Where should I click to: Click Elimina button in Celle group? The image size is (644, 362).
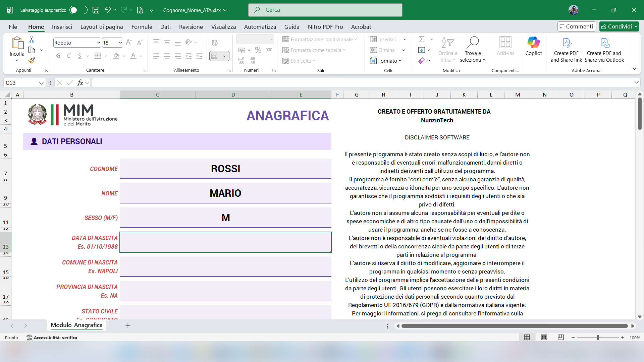click(x=383, y=50)
